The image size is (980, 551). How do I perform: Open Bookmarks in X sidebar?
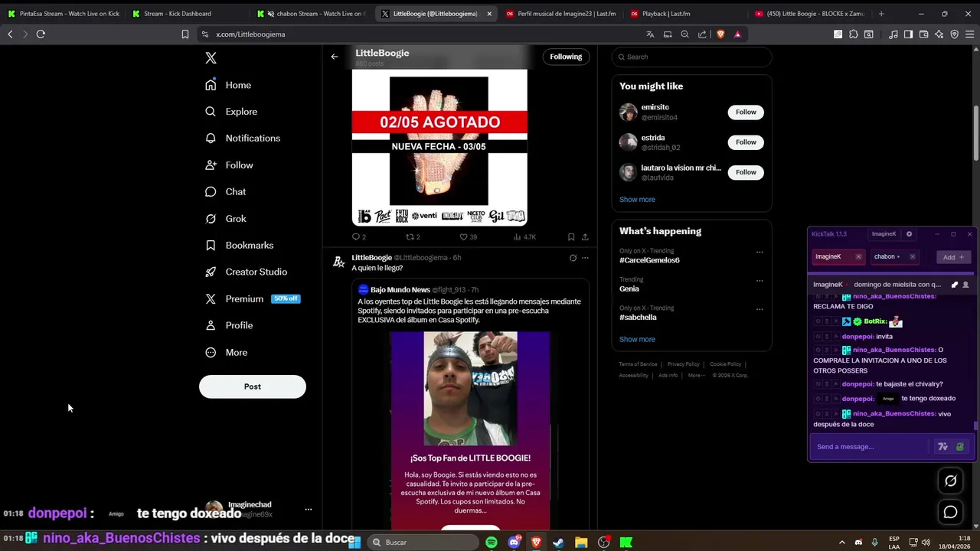tap(239, 246)
